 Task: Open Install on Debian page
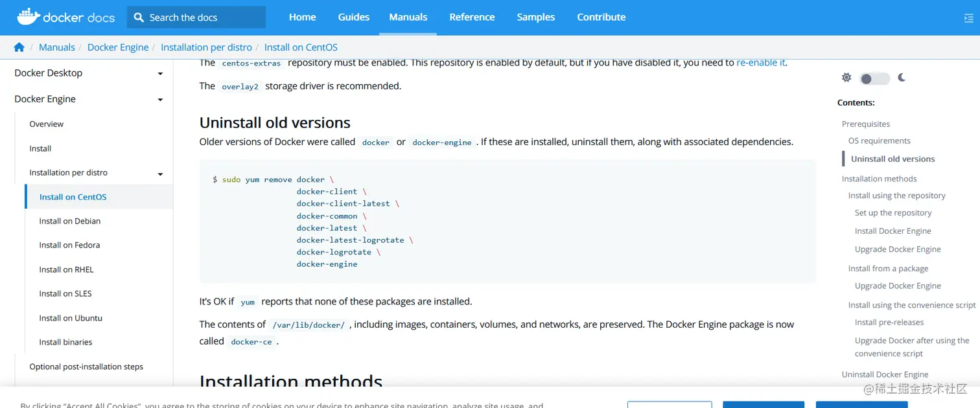tap(70, 221)
